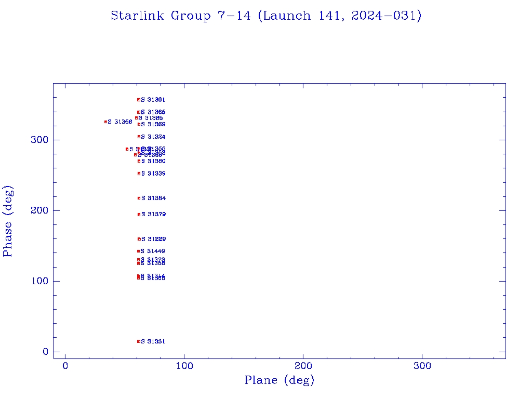Click the red data marker beside S 31351
532x399 pixels.
tap(138, 342)
